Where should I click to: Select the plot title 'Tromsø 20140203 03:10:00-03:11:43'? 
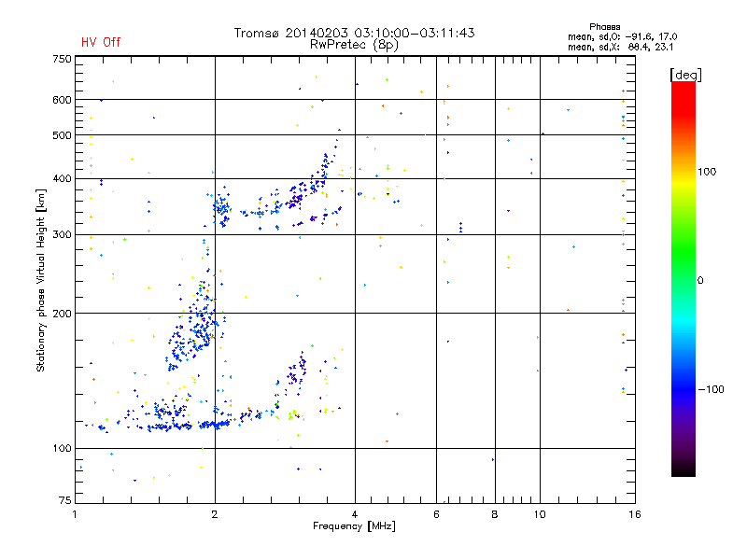[x=354, y=33]
